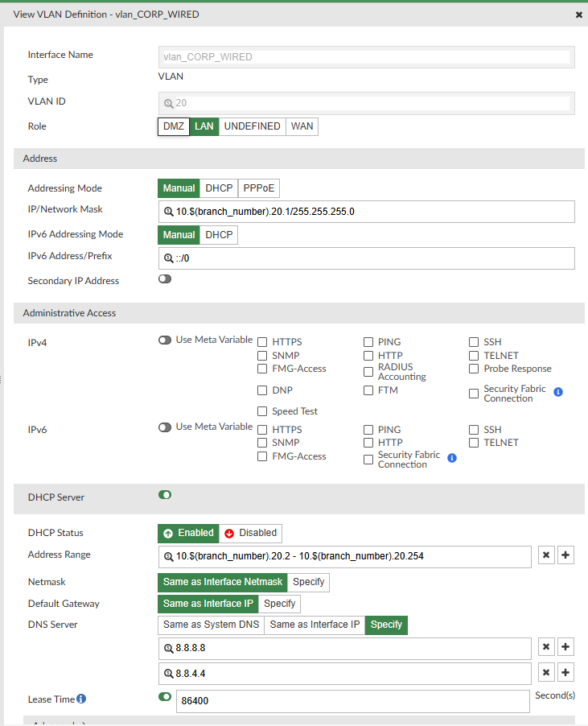
Task: Click the Lease Time value field
Action: (x=352, y=701)
